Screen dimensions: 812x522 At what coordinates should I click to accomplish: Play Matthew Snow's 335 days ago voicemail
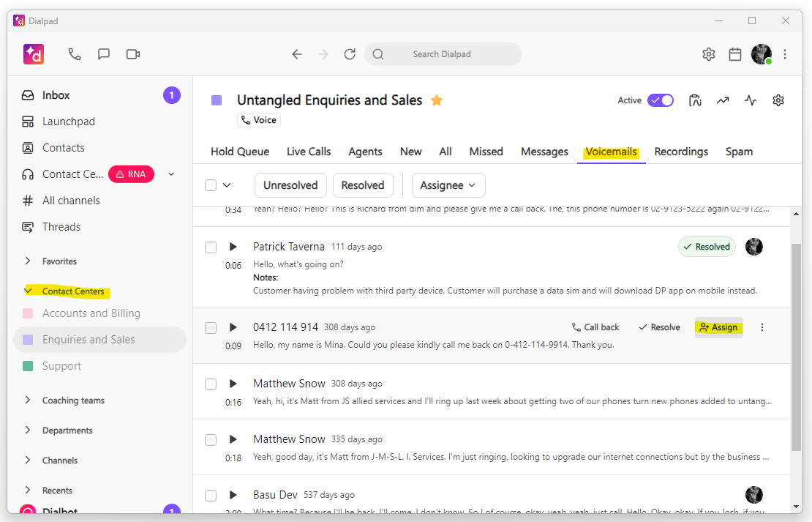(233, 439)
